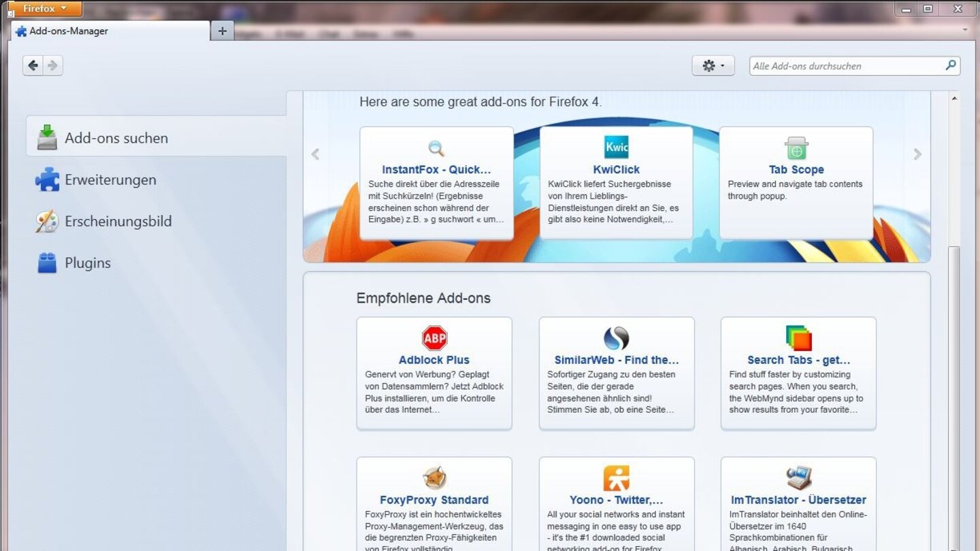
Task: Click 'Here are some great add-ons' heading
Action: (480, 102)
